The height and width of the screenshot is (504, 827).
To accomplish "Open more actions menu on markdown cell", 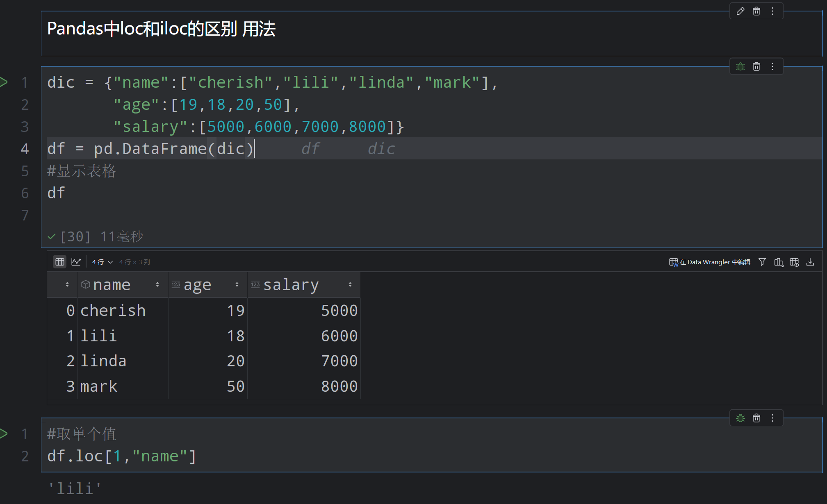I will click(772, 11).
